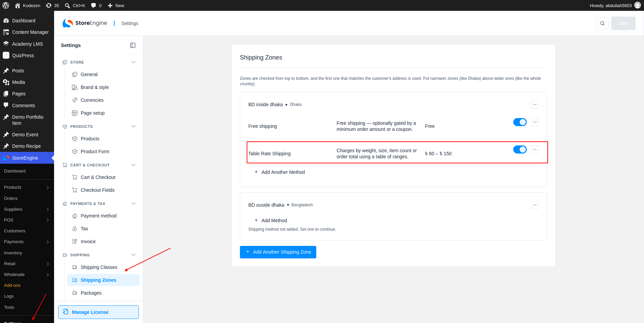
Task: Collapse the STORE section chevron
Action: pyautogui.click(x=133, y=62)
